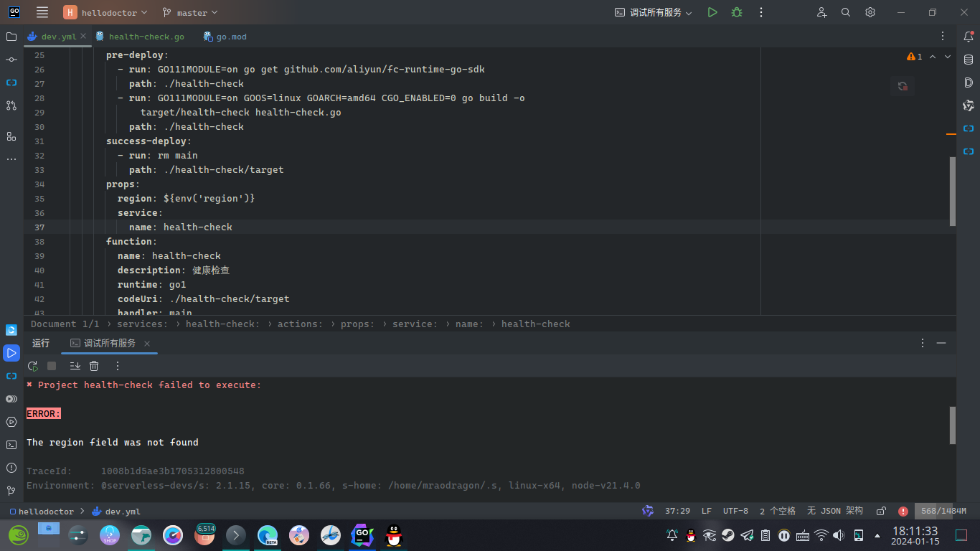Open the Database tool window icon
Screen dimensions: 980x551
click(969, 60)
